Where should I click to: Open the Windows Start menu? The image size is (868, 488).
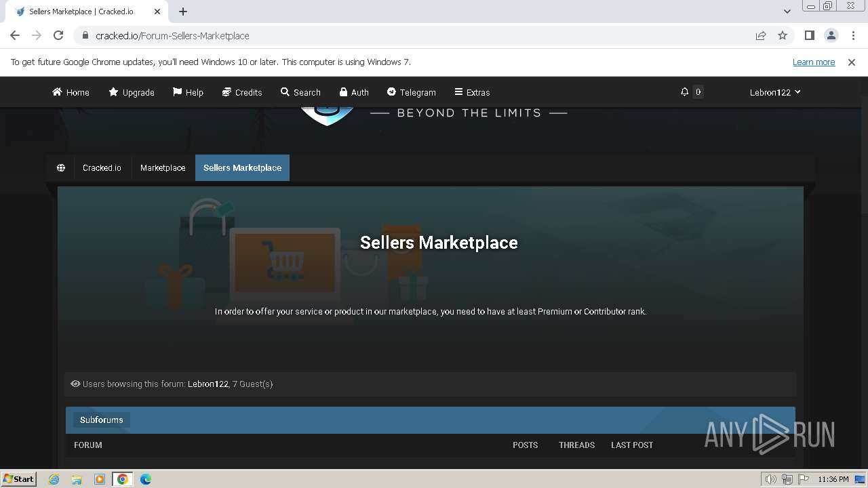18,479
